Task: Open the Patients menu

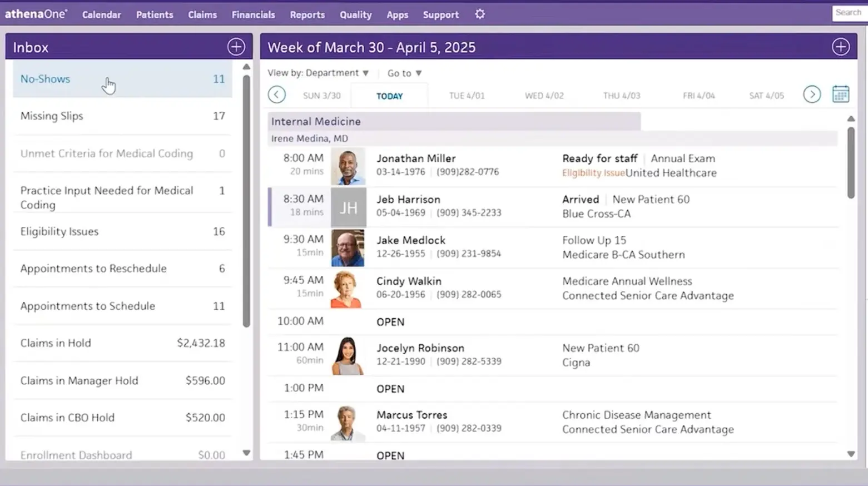Action: pos(155,15)
